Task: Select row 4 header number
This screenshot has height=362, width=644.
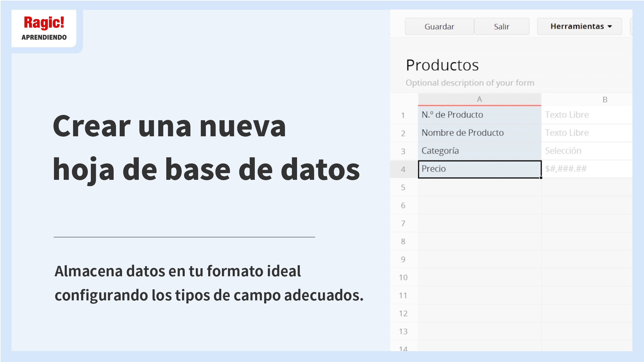Action: (x=403, y=169)
